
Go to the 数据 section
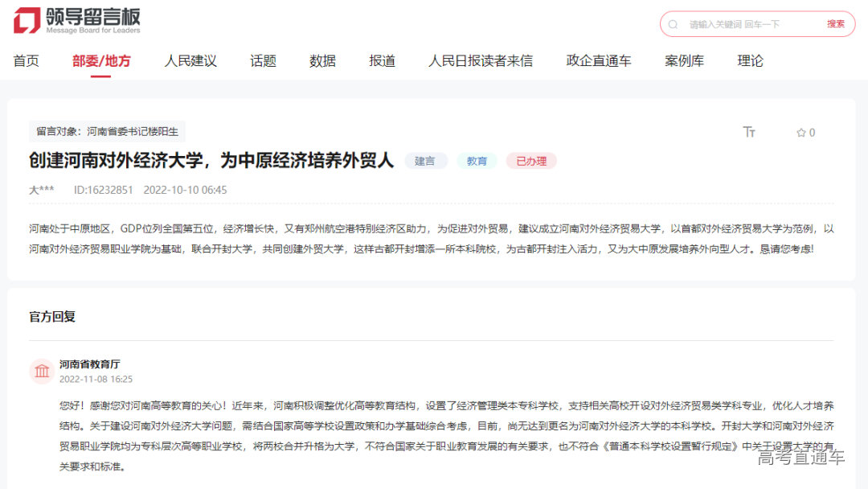coord(322,60)
